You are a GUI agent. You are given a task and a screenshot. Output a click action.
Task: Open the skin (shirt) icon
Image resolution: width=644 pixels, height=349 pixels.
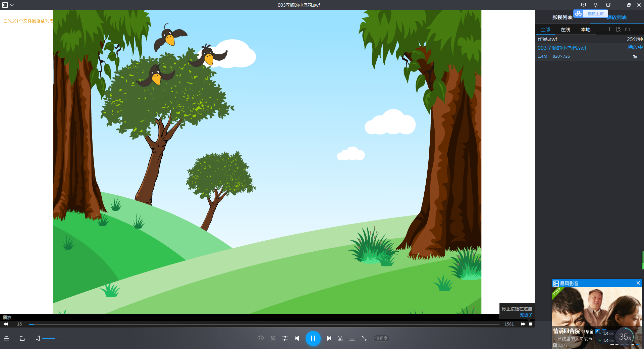pyautogui.click(x=608, y=5)
